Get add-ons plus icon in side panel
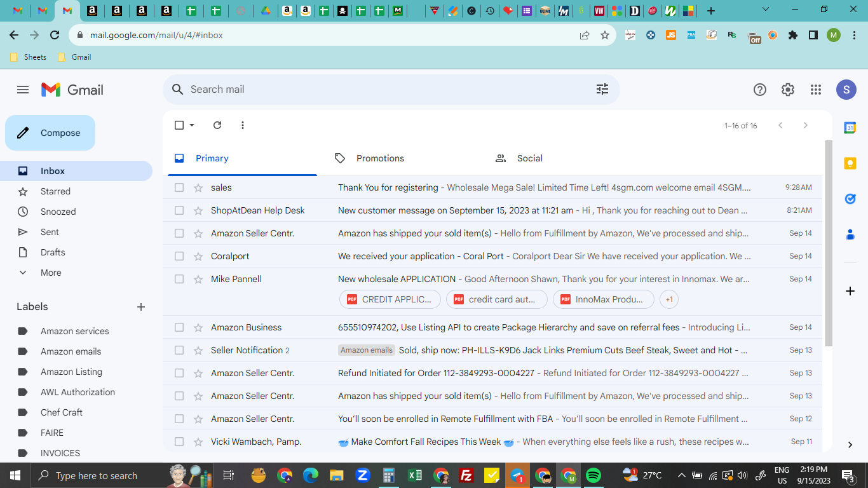The image size is (868, 488). coord(850,291)
